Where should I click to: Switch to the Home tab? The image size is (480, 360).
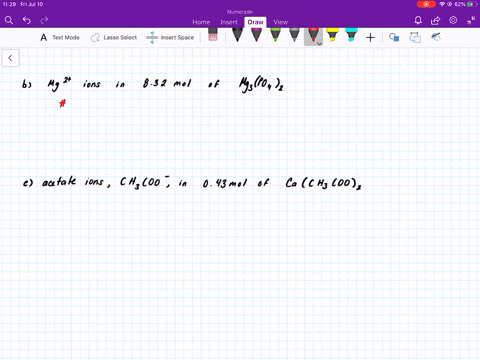point(201,22)
